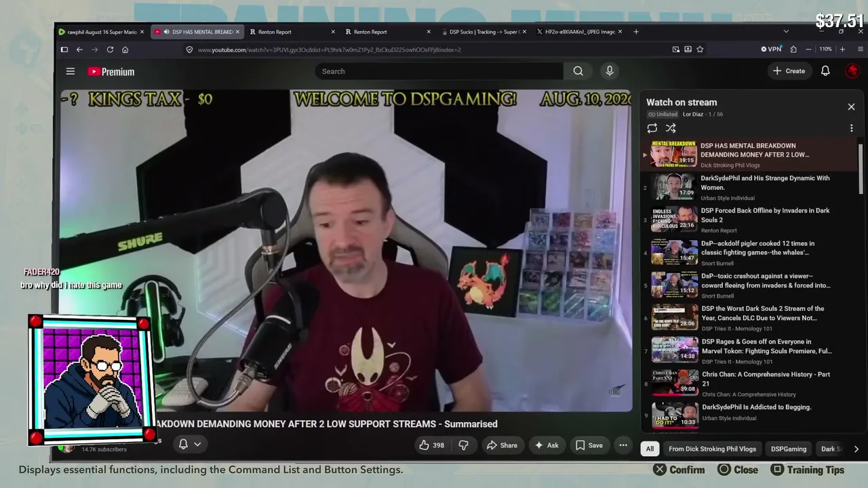Viewport: 868px width, 488px height.
Task: Click the browser address bar URL
Action: tap(330, 49)
